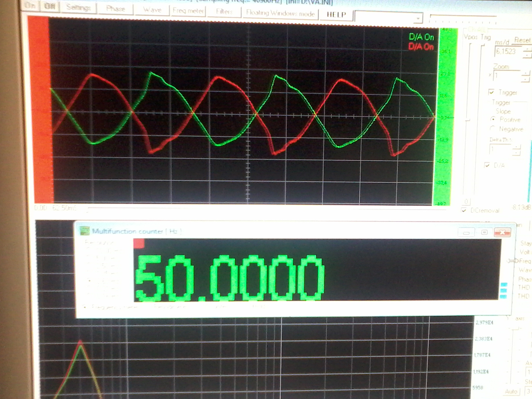
Task: Click the HELP button
Action: 336,15
